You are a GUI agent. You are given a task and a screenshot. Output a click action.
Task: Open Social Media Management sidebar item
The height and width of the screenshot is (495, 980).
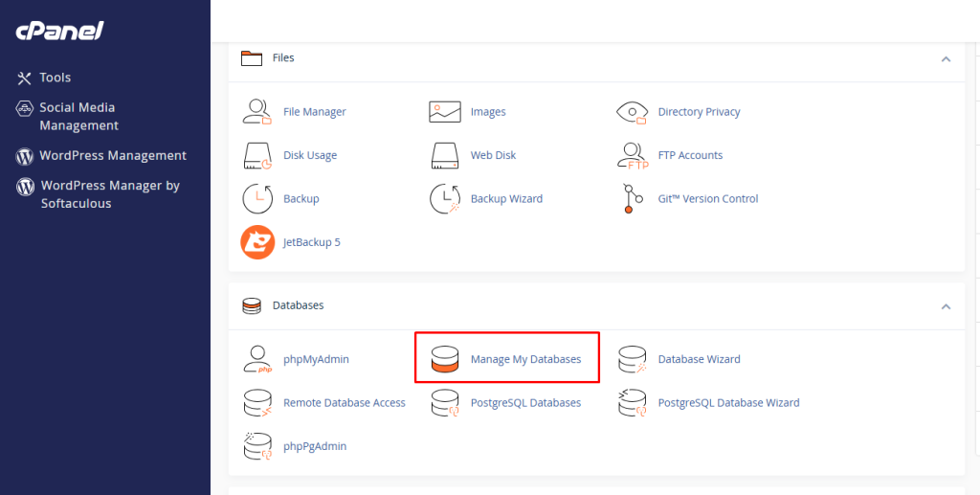click(78, 117)
